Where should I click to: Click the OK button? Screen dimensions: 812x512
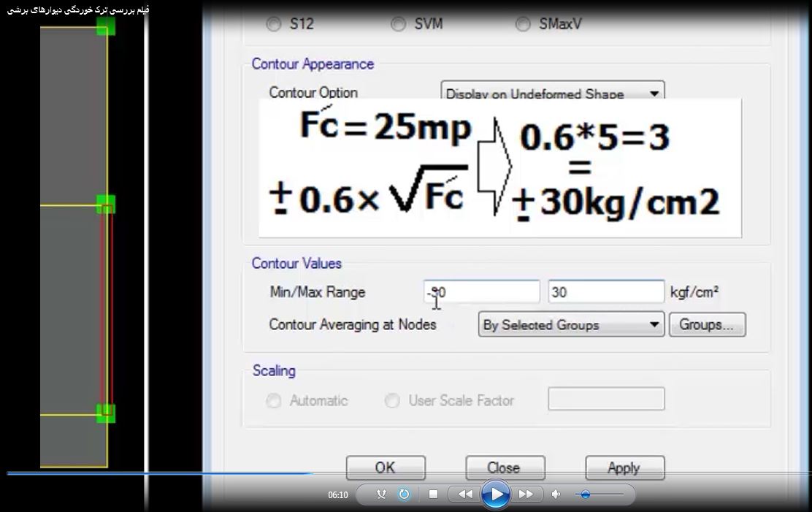[385, 468]
